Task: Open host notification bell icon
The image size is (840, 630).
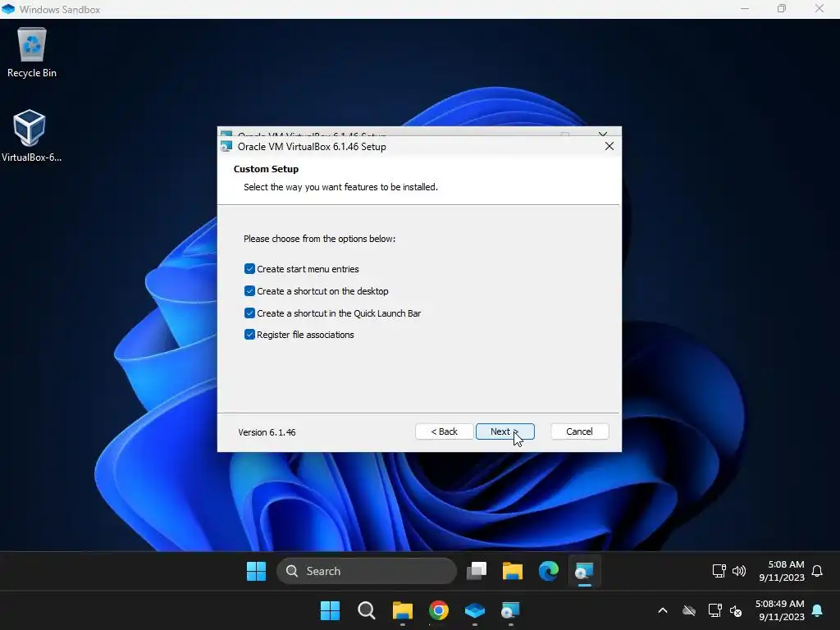Action: pos(817,610)
